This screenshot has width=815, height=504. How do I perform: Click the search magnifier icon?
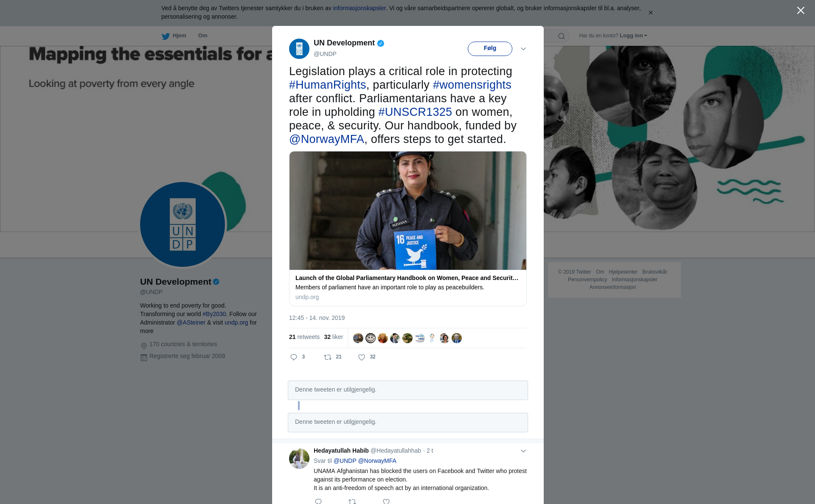click(x=561, y=36)
